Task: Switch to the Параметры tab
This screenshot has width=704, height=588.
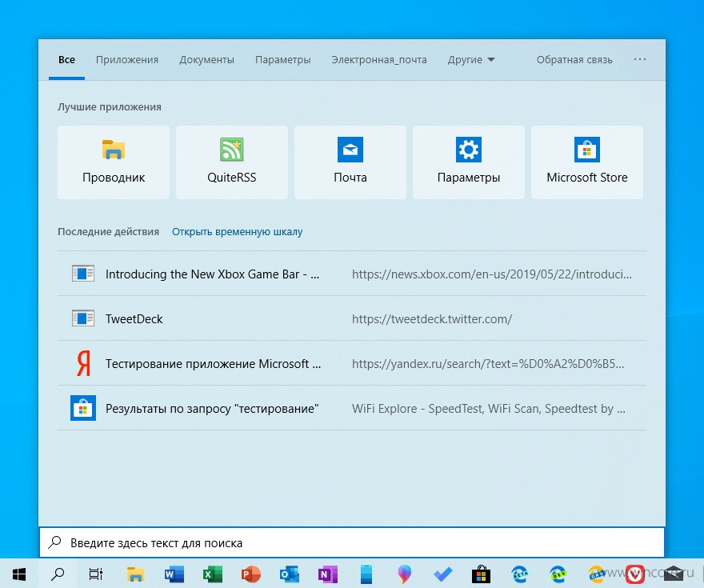Action: click(x=283, y=60)
